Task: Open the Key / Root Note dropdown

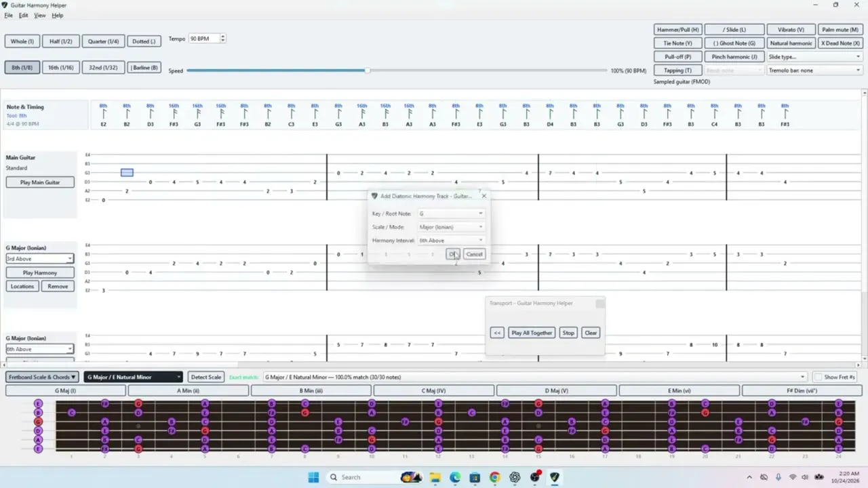Action: coord(451,213)
